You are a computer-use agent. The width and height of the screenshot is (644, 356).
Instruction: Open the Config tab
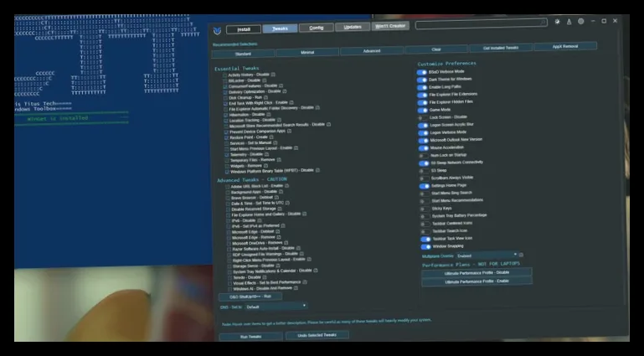click(317, 28)
